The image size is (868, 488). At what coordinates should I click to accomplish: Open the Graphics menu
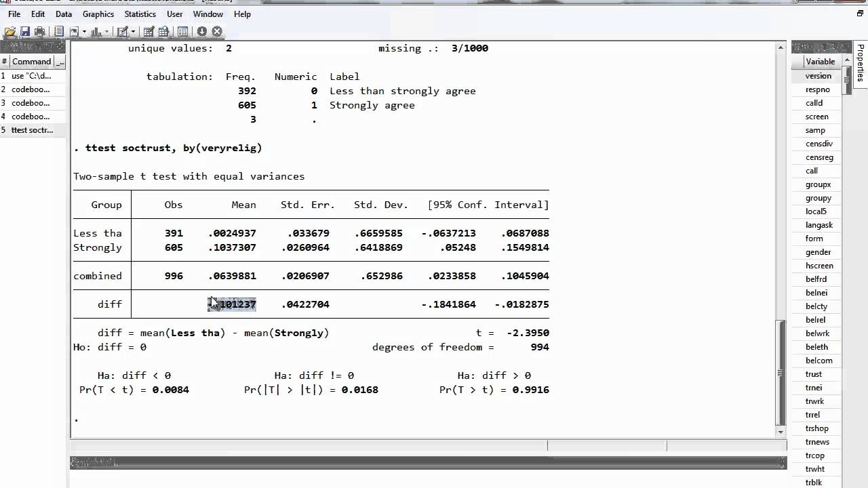tap(98, 14)
